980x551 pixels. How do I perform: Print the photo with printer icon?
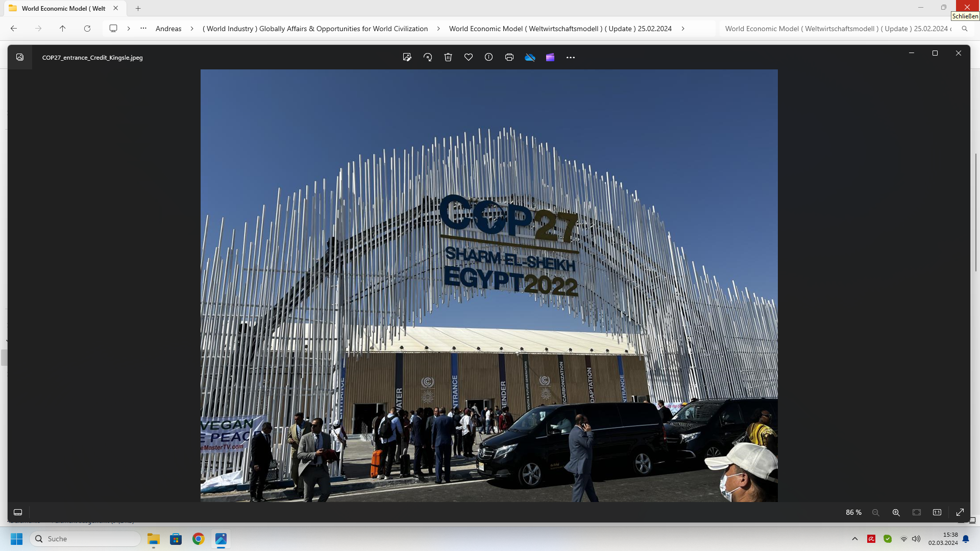(509, 57)
